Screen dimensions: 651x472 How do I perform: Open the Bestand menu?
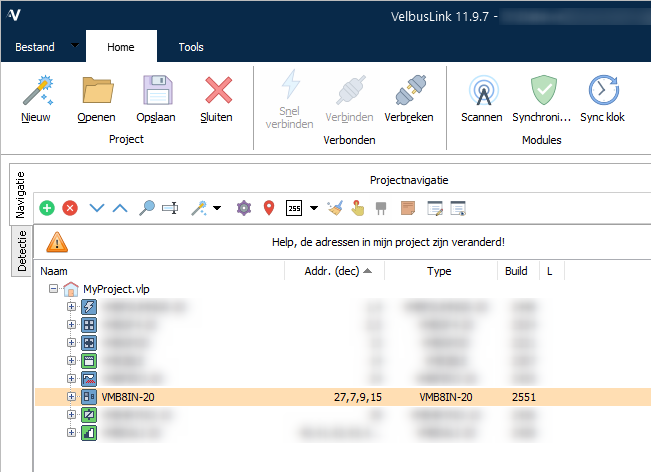[35, 47]
